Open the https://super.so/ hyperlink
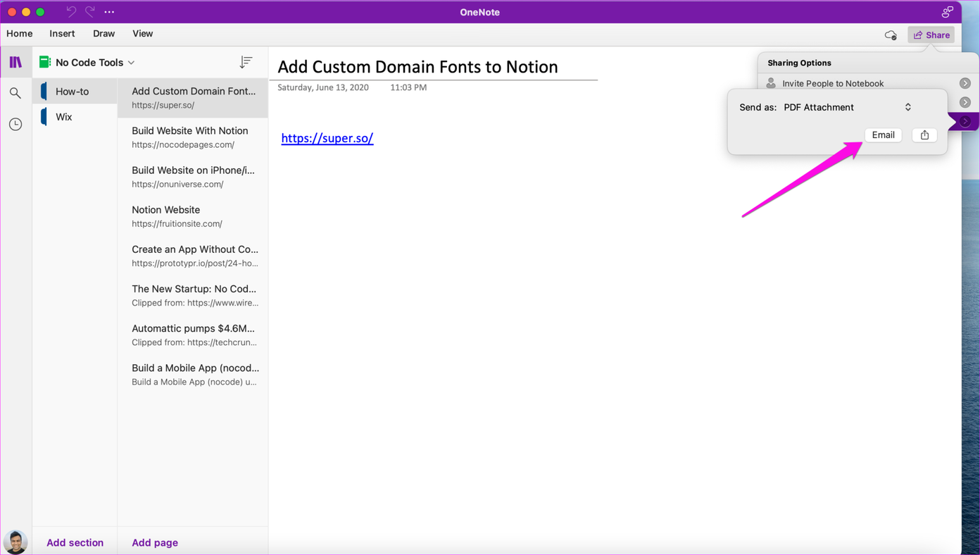980x555 pixels. click(327, 138)
